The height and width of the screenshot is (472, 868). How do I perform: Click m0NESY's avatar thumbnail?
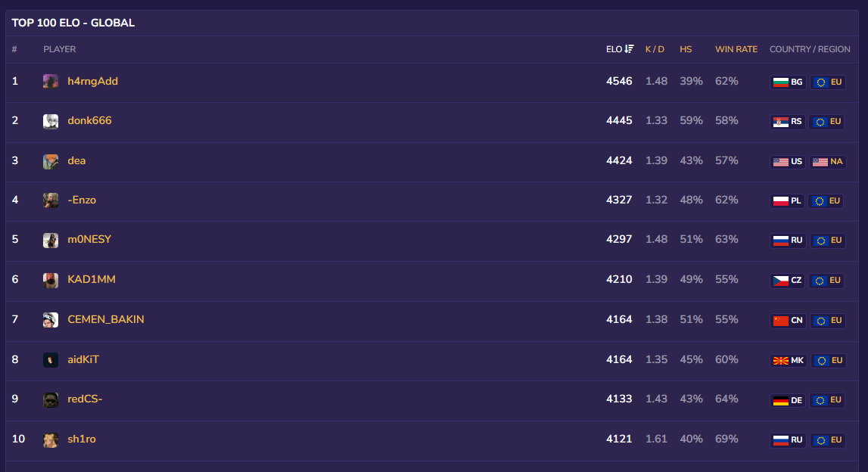pyautogui.click(x=51, y=240)
